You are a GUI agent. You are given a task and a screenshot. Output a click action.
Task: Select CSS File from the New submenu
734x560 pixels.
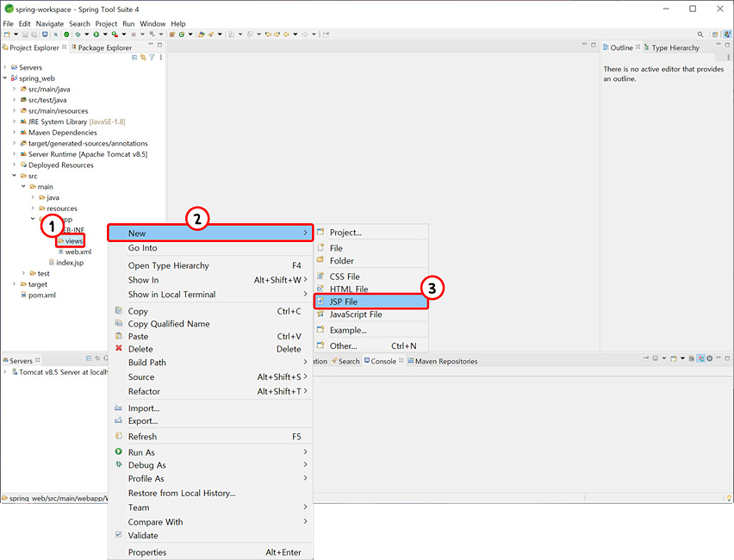tap(371, 277)
